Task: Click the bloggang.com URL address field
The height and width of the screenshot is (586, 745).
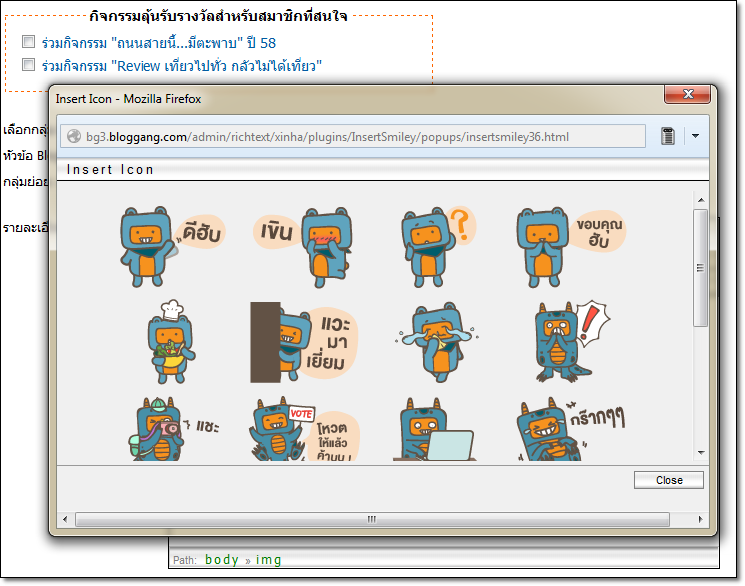Action: click(353, 137)
